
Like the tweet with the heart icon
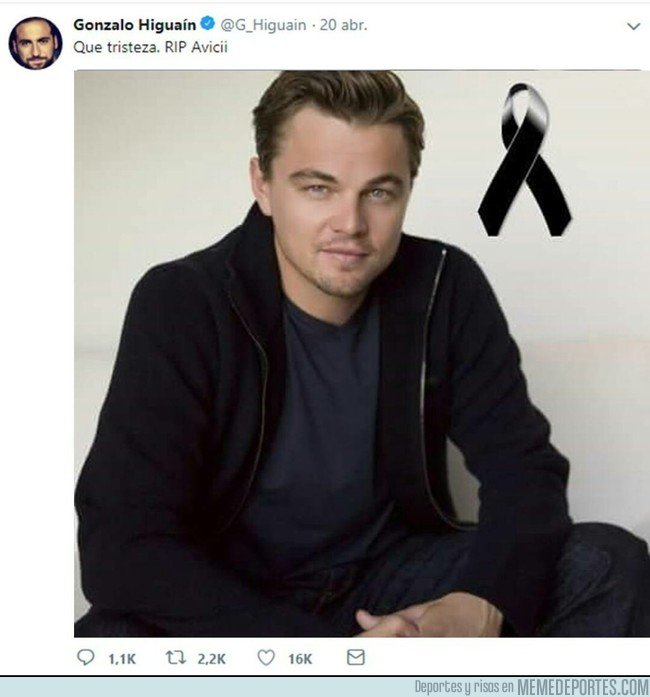266,657
